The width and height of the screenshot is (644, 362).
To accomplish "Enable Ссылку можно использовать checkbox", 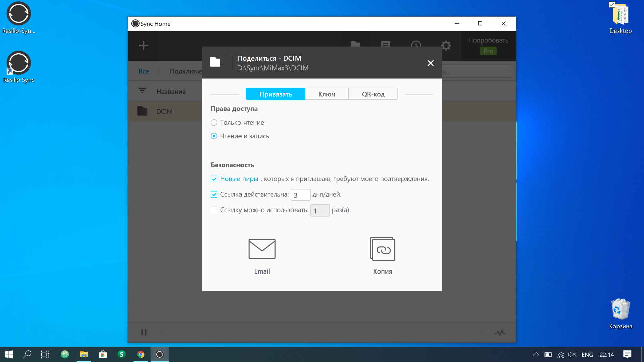I will point(214,210).
